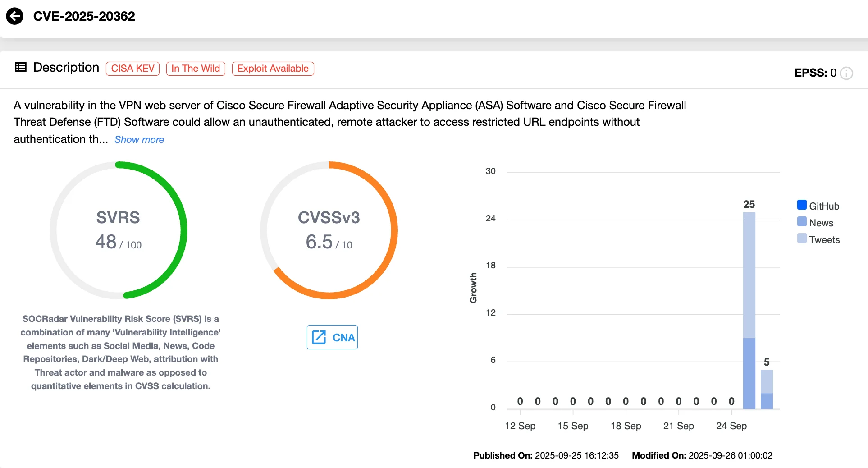Click the GitHub blue legend swatch
The height and width of the screenshot is (468, 868).
802,205
